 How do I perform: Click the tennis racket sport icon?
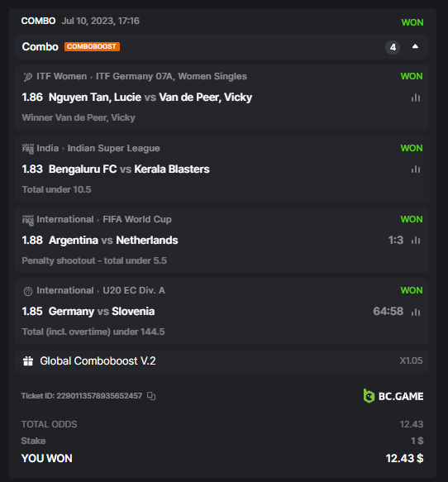(x=27, y=77)
